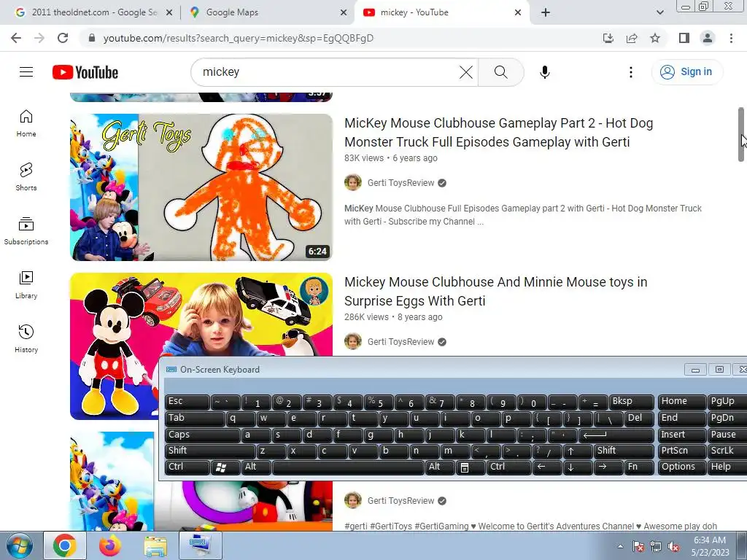747x560 pixels.
Task: Reload the page with the refresh icon
Action: point(63,38)
